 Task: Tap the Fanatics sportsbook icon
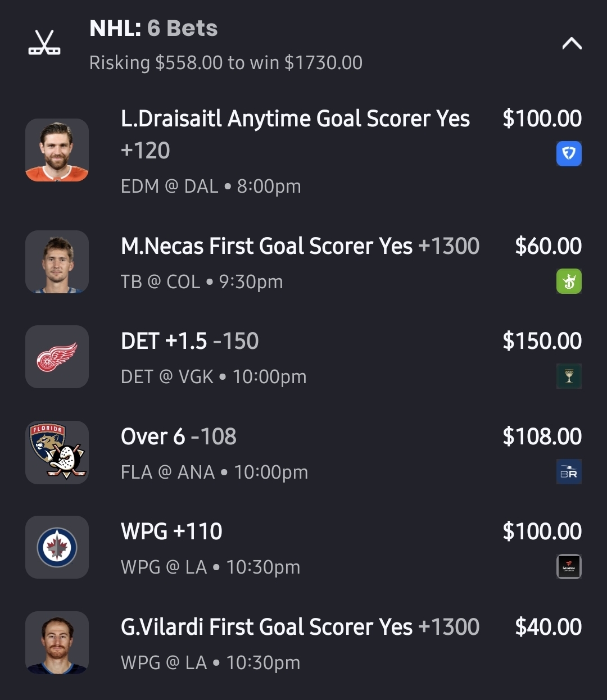[x=569, y=566]
